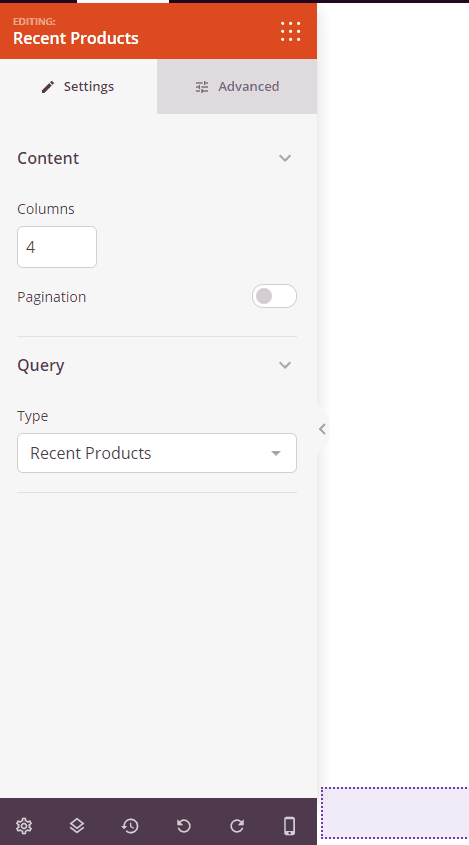Collapse the sidebar with the left arrow
Viewport: 469px width, 845px height.
tap(322, 429)
